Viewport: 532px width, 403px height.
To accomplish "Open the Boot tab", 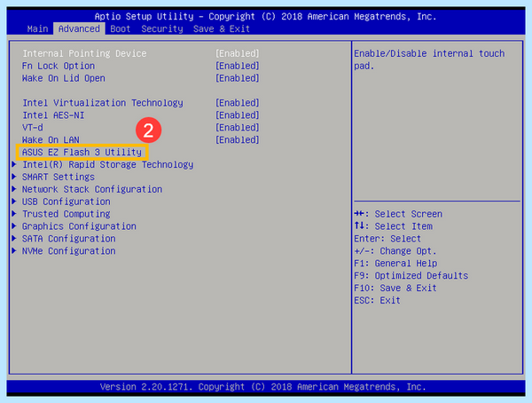I will point(120,29).
